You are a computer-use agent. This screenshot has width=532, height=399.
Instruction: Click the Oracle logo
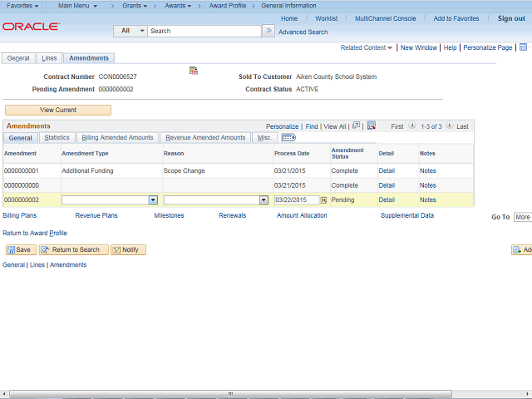point(32,27)
